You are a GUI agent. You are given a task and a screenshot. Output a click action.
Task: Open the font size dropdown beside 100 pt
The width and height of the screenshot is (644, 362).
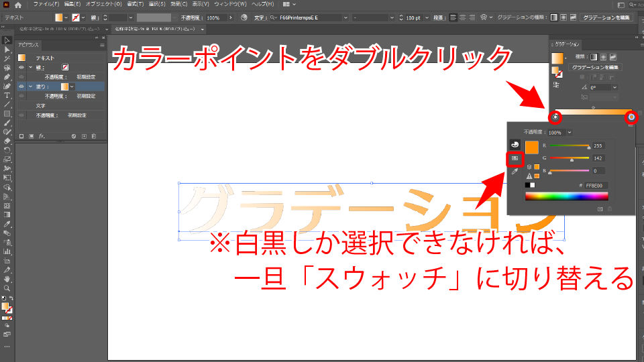coord(427,17)
